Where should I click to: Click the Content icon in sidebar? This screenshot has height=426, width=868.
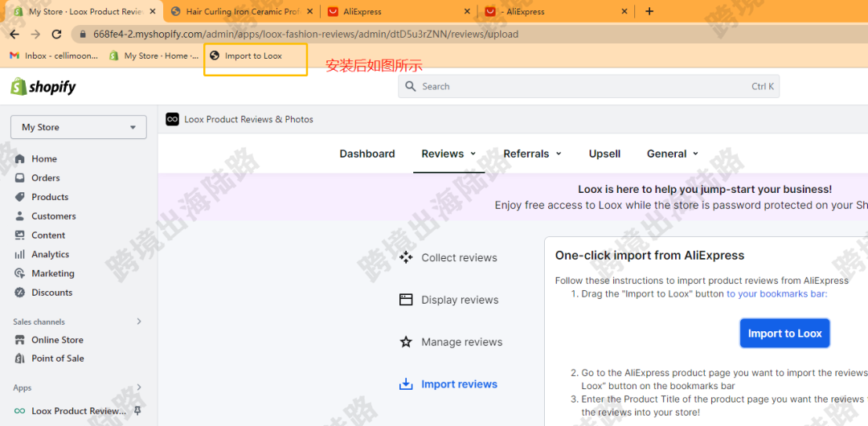[20, 236]
